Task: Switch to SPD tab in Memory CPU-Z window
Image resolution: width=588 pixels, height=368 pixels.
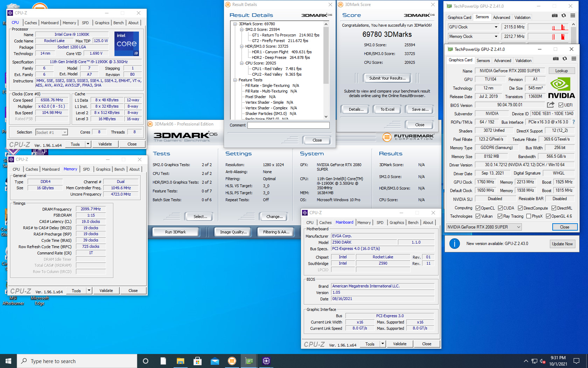Action: click(86, 169)
